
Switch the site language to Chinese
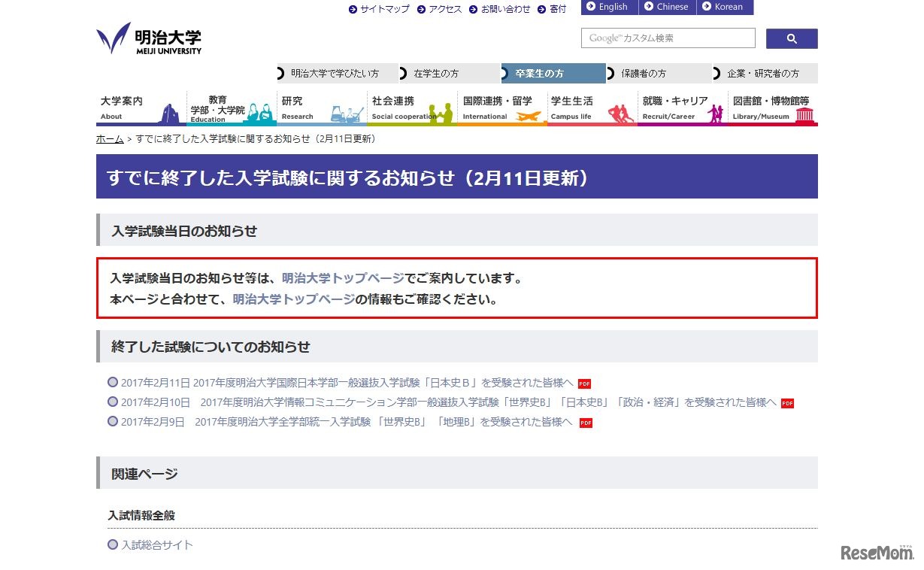click(667, 7)
